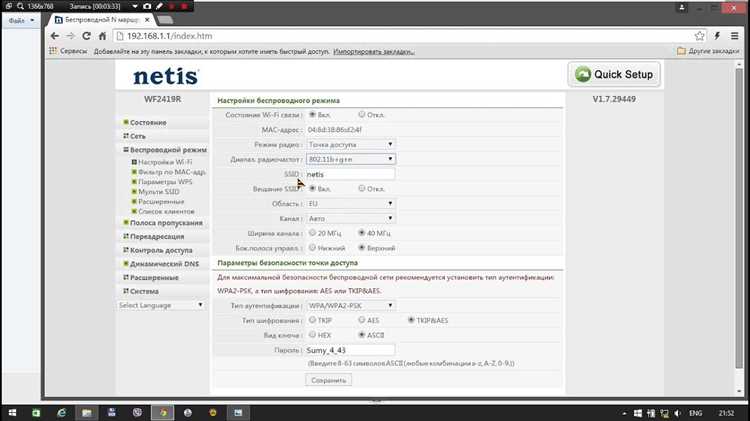Open File Explorer from the taskbar
750x421 pixels.
click(87, 412)
